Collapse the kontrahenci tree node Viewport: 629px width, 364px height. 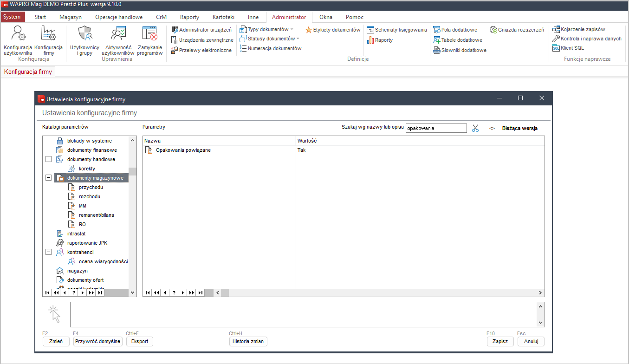[x=48, y=252]
